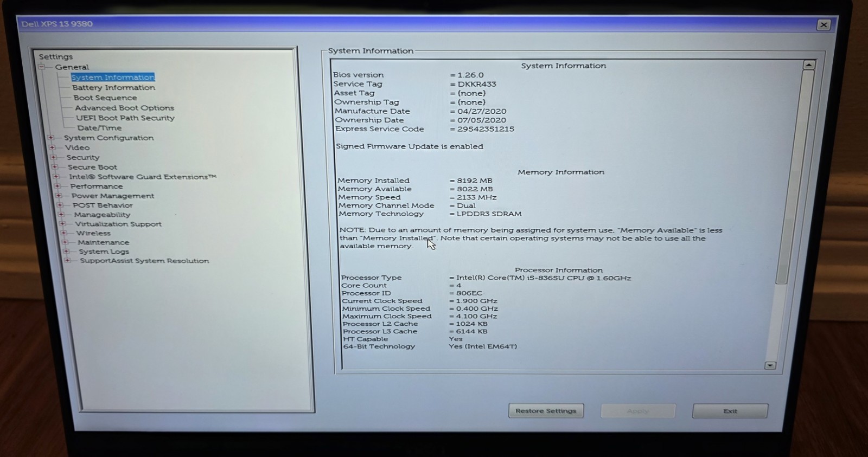Click the Bios version value 1.26.0

click(x=470, y=75)
